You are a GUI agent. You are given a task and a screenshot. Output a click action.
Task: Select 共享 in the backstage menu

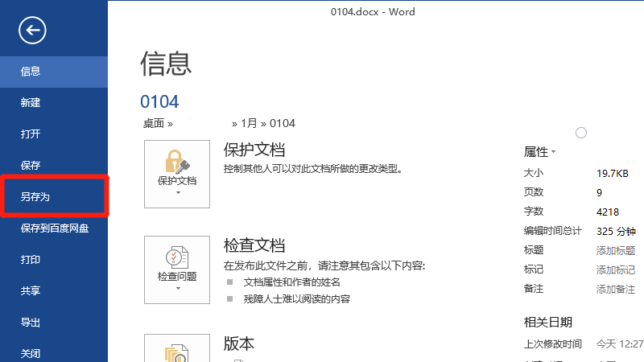coord(31,291)
